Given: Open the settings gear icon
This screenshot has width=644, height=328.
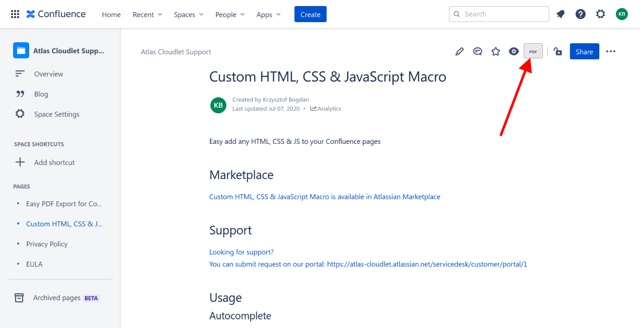Looking at the screenshot, I should point(601,14).
